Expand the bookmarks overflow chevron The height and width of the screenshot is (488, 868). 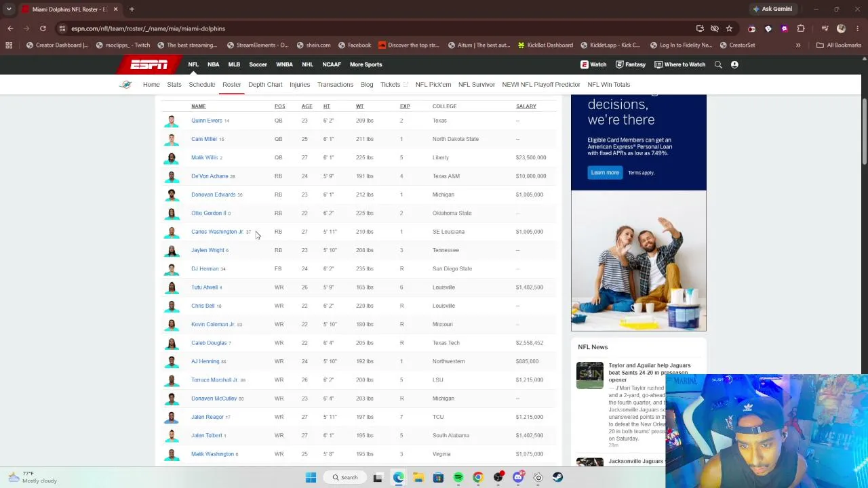(x=798, y=45)
